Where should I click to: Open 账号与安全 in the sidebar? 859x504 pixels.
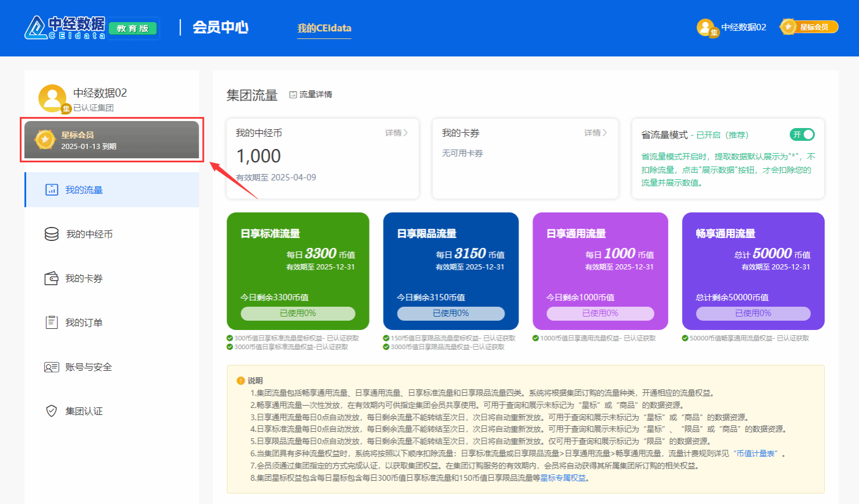pos(112,367)
